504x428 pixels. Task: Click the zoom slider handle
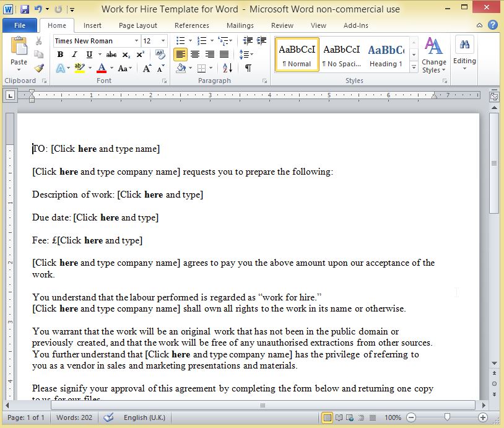pos(447,417)
